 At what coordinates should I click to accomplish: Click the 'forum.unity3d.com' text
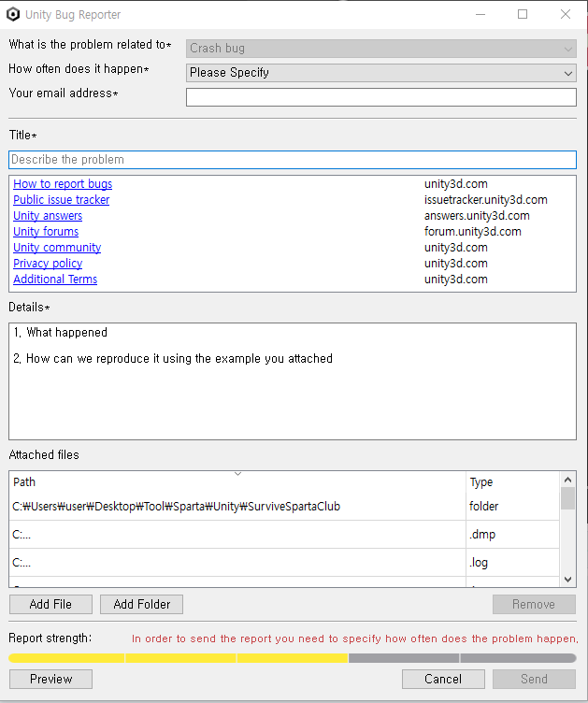click(473, 231)
